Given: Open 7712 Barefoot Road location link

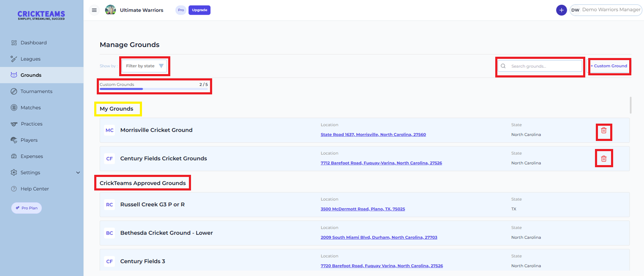Looking at the screenshot, I should click(x=381, y=163).
